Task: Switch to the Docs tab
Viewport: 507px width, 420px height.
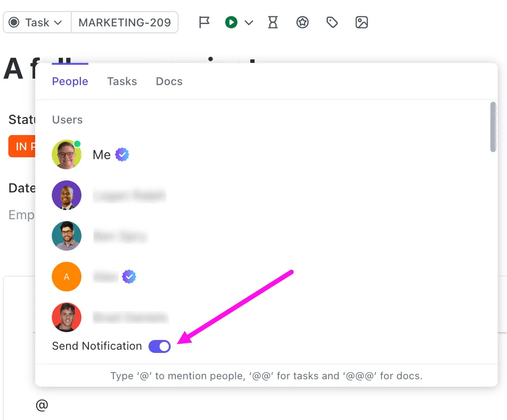Action: [x=169, y=81]
